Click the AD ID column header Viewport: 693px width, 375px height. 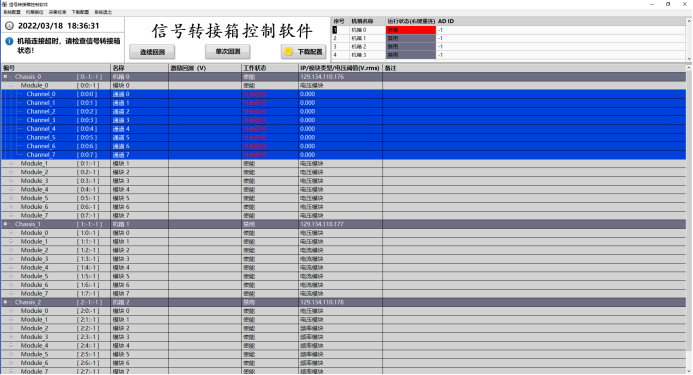point(561,21)
